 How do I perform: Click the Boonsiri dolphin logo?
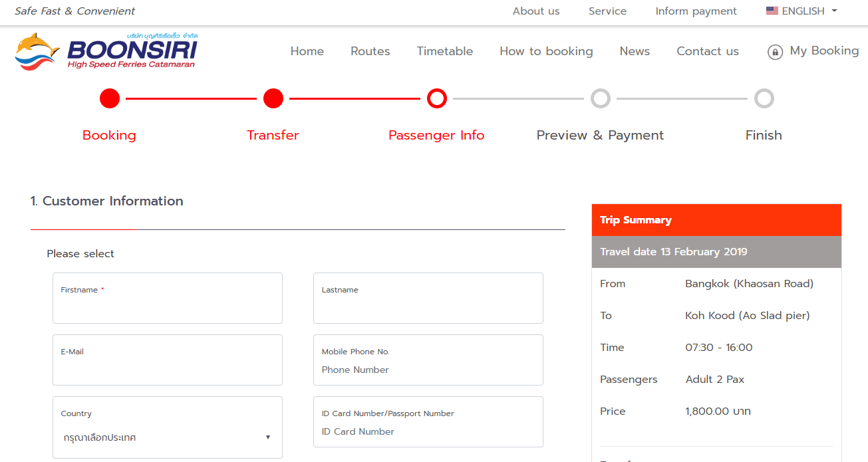[38, 51]
